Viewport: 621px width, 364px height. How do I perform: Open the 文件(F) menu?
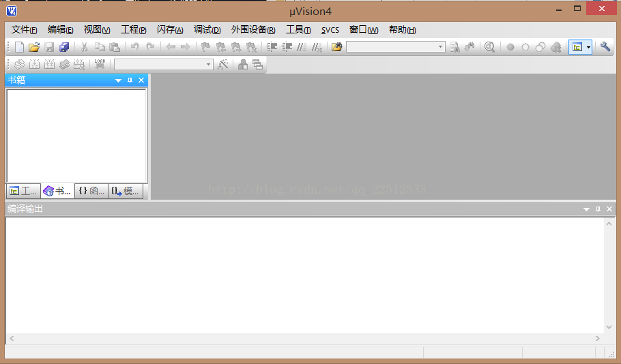(24, 30)
